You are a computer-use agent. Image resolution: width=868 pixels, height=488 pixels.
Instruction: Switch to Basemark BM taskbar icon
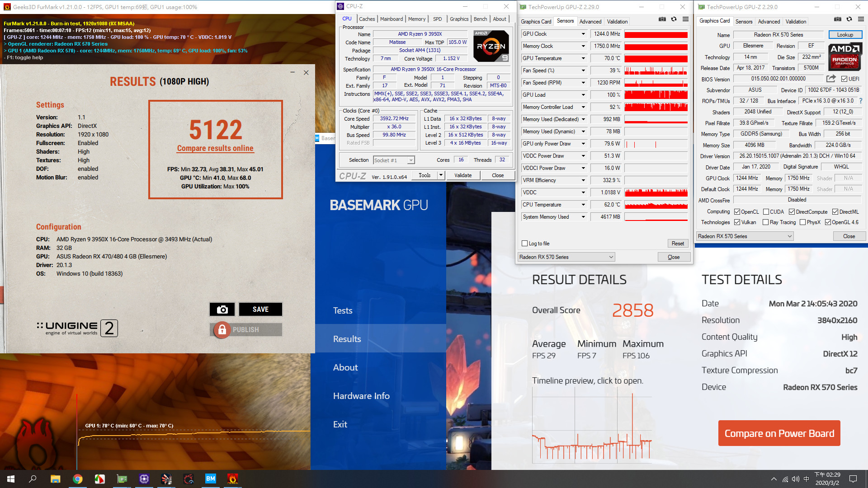click(x=211, y=479)
